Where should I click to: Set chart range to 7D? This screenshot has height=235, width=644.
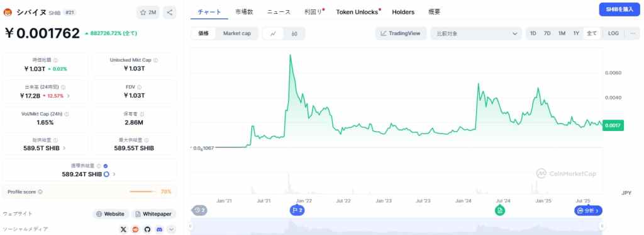(547, 33)
